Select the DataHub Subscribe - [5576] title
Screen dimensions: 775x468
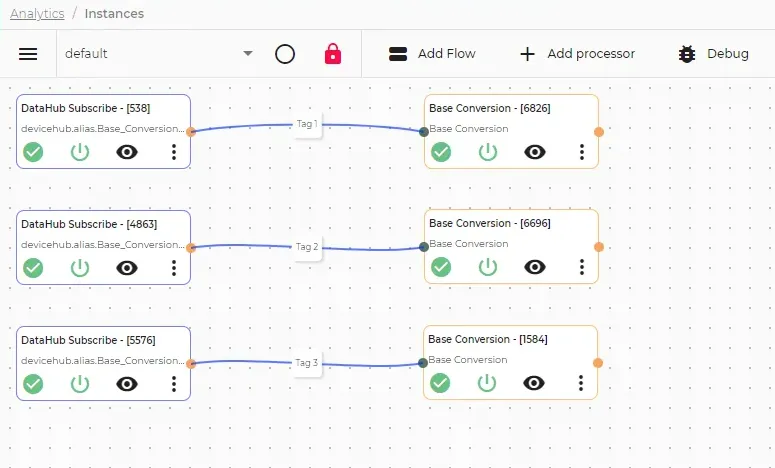click(x=88, y=340)
